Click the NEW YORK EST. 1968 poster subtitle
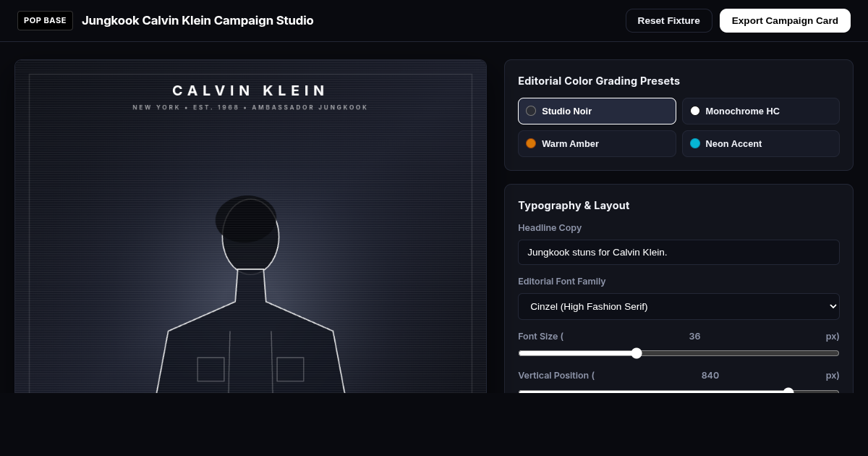868x456 pixels. coord(250,107)
